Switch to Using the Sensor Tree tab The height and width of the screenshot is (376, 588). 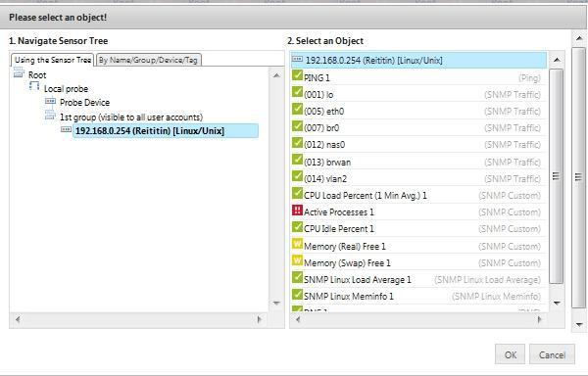click(53, 60)
